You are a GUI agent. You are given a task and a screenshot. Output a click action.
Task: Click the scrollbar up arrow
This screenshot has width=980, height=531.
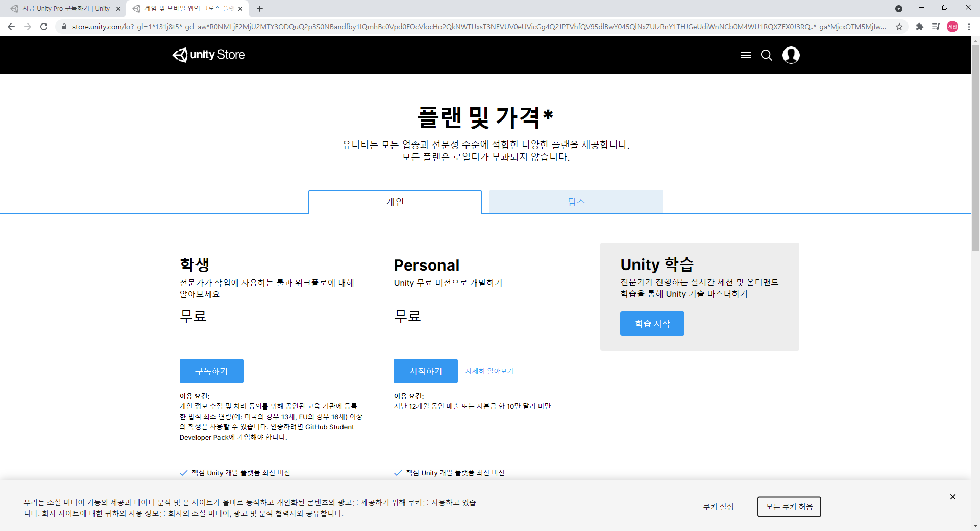(975, 40)
